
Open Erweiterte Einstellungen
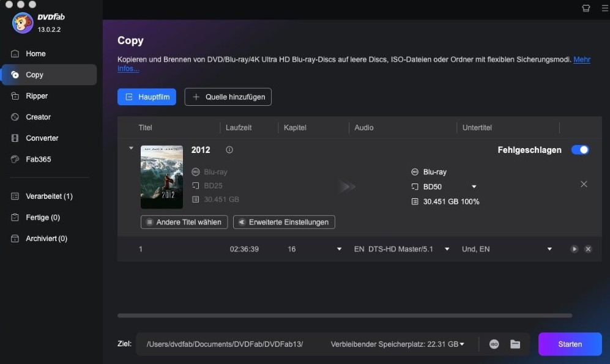coord(284,222)
